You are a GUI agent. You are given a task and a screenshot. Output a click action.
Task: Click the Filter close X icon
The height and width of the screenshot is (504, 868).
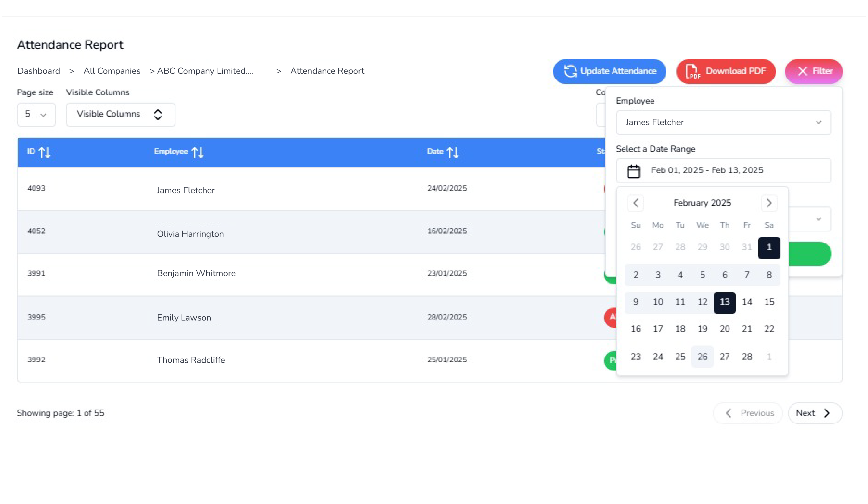point(803,71)
